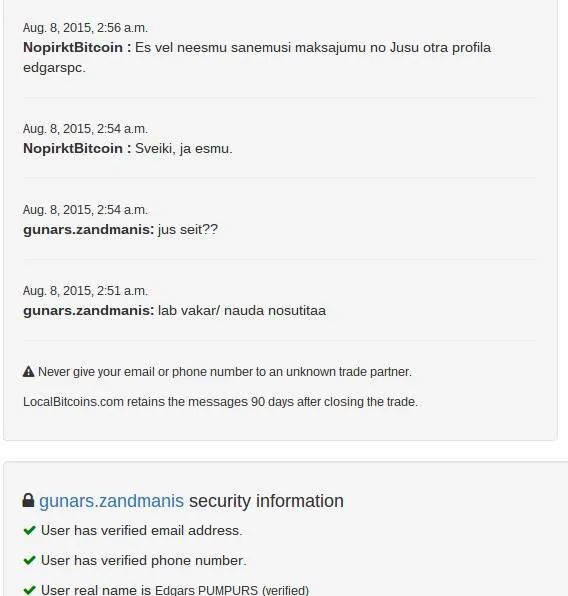Click green checkmark beside real name

[30, 590]
